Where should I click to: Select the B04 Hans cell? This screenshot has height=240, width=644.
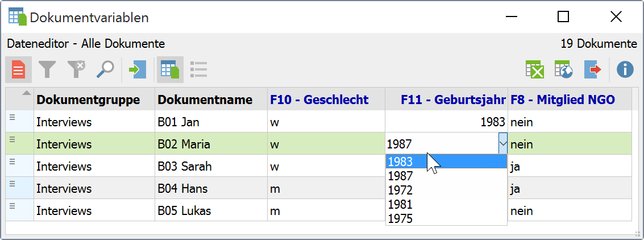tap(211, 188)
